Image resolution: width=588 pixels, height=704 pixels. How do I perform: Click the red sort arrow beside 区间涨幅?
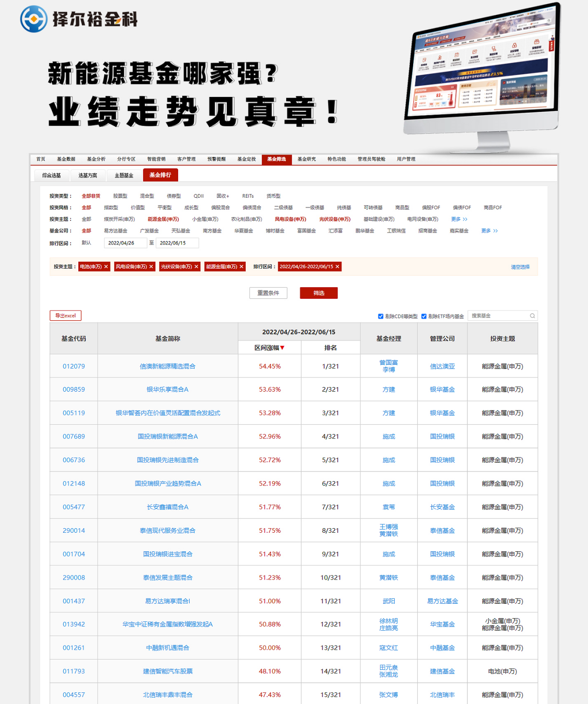(282, 348)
